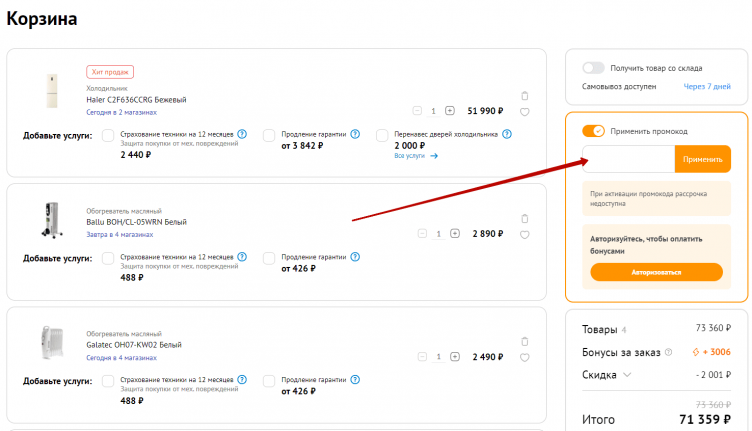
Task: Expand the Скидка discount details chevron
Action: [x=627, y=375]
